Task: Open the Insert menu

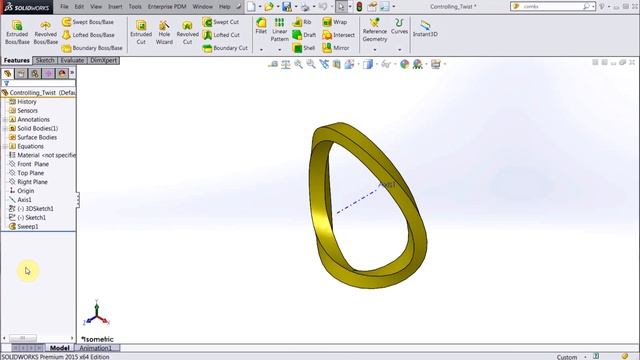Action: [115, 7]
